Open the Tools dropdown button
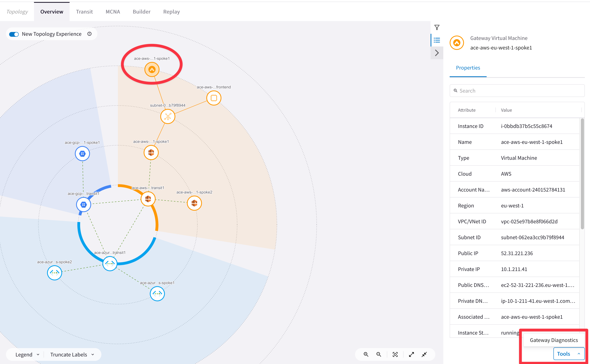 [x=569, y=354]
